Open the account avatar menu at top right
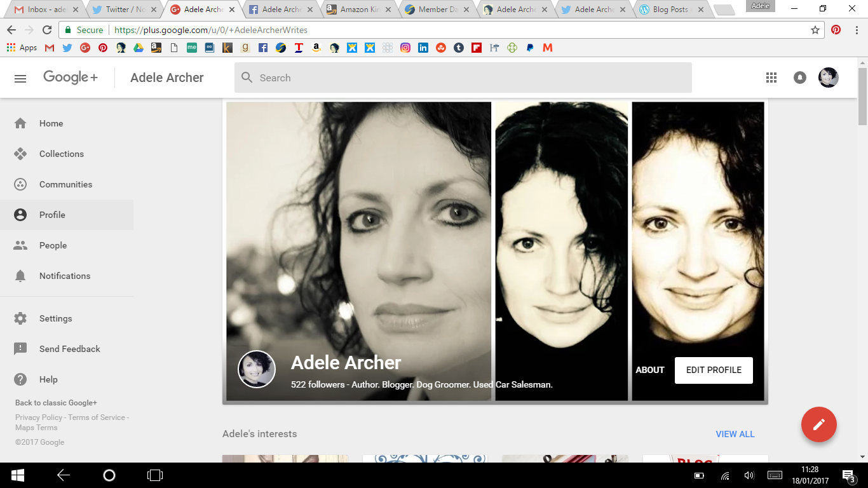Screen dimensions: 868x488 click(x=828, y=78)
